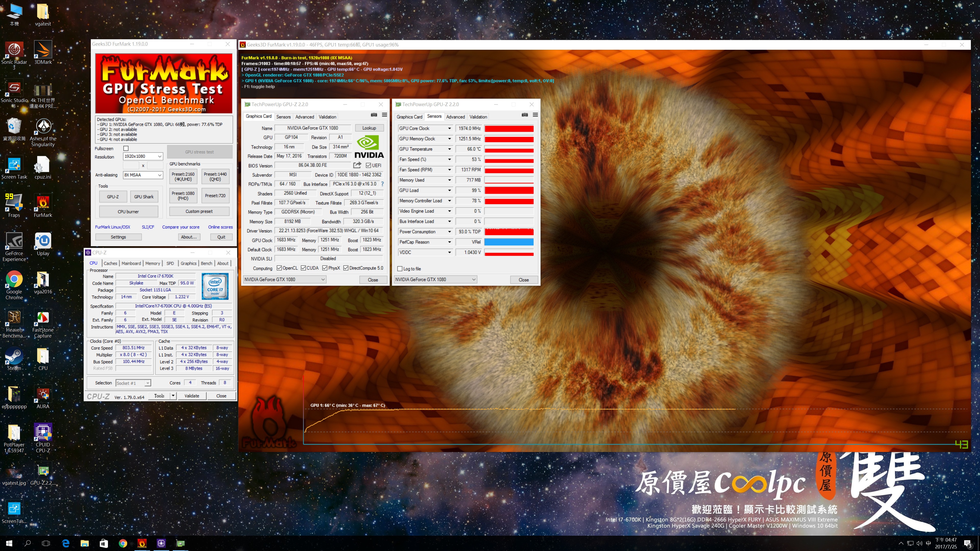Toggle the PhysX checkbox in GPU-Z
The height and width of the screenshot is (551, 980).
(325, 268)
